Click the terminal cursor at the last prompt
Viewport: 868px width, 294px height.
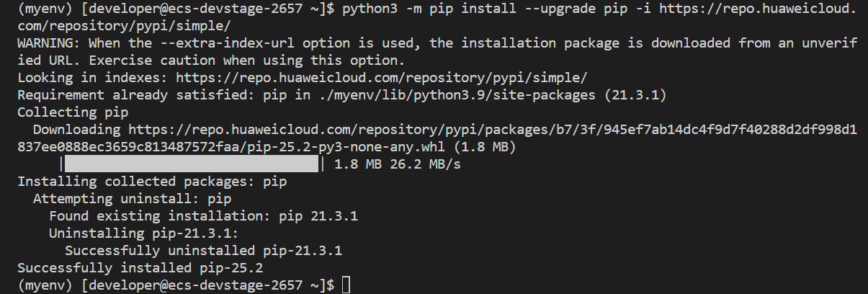(x=346, y=285)
